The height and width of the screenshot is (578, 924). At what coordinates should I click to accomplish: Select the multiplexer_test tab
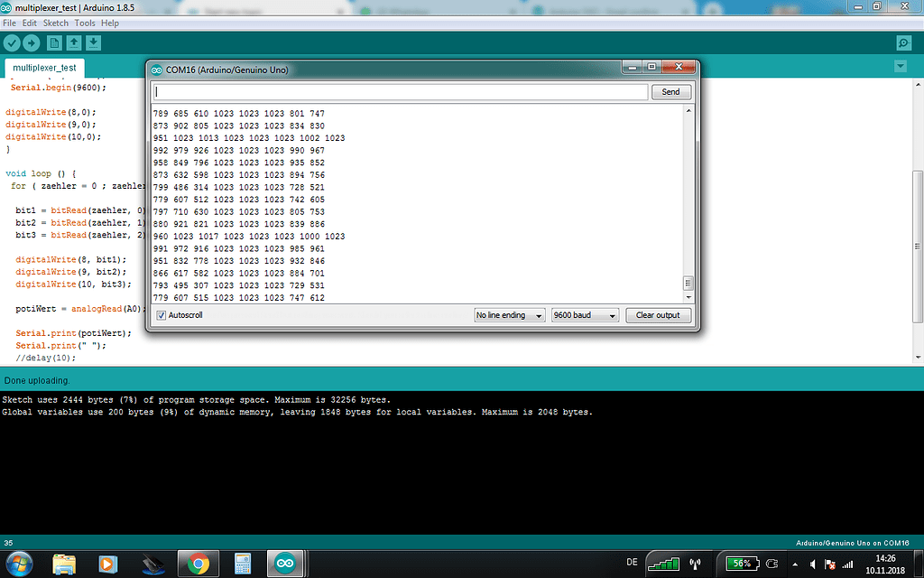(x=45, y=68)
